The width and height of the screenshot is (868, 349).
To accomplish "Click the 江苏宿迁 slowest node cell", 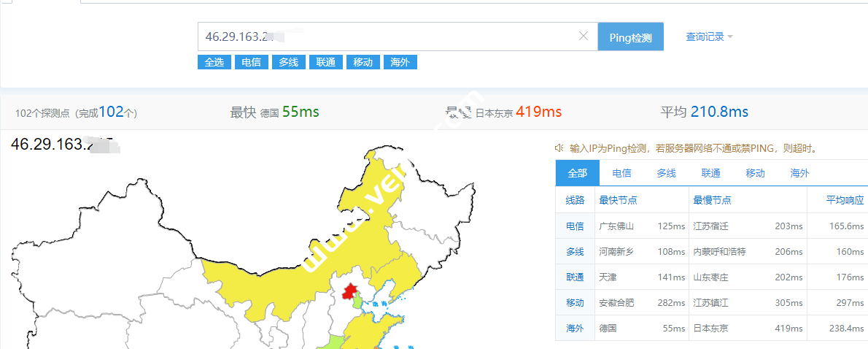I will pos(710,226).
